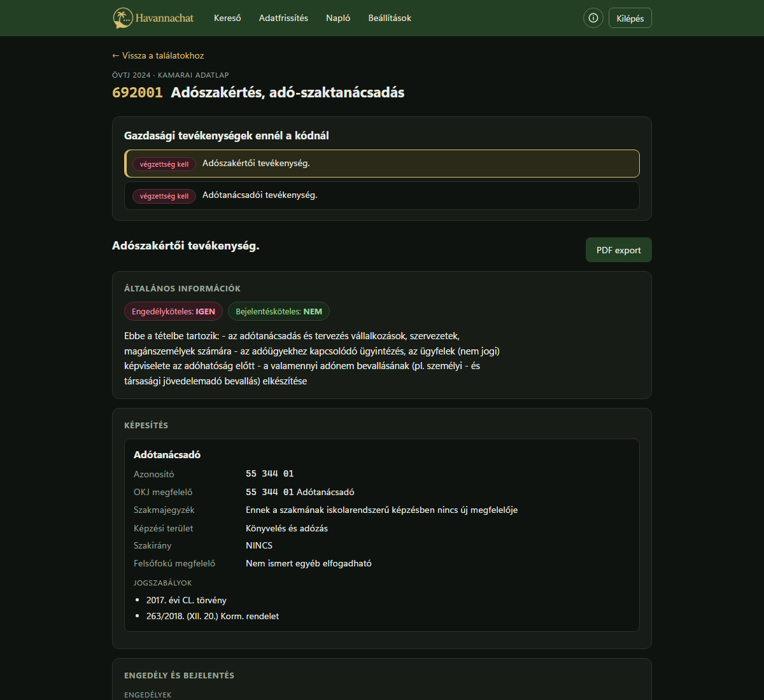764x700 pixels.
Task: Click the Szakmajegyzék value about iskolarendszerű képzés
Action: (x=382, y=510)
